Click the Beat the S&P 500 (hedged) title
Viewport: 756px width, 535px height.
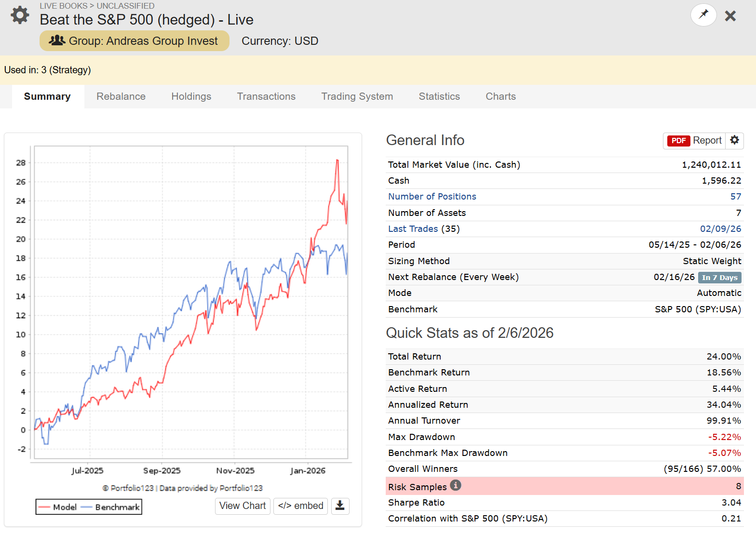point(147,20)
